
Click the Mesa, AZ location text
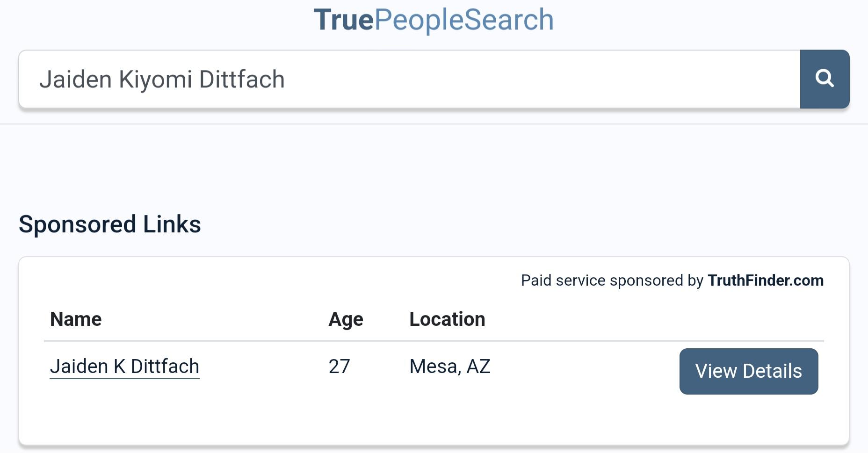pyautogui.click(x=449, y=366)
